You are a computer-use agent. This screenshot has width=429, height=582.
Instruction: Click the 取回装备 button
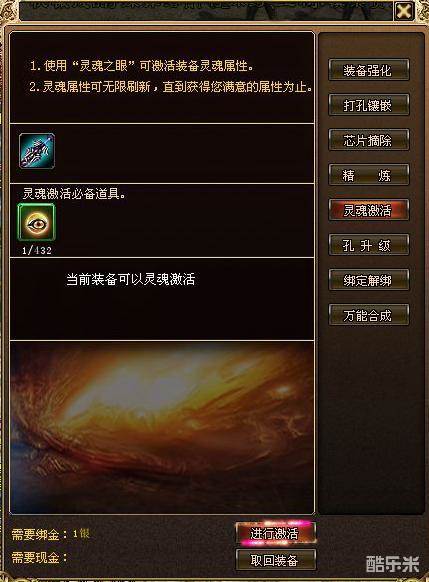click(275, 560)
